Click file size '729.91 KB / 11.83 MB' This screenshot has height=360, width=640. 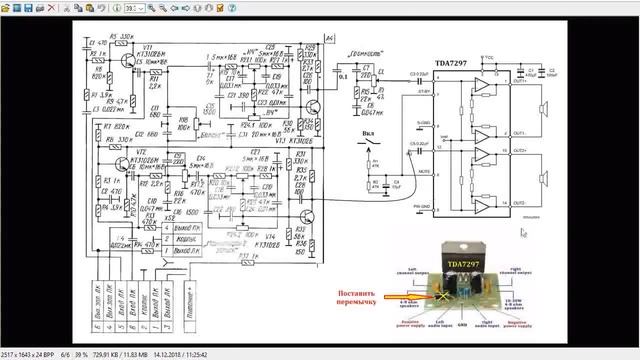click(x=120, y=355)
